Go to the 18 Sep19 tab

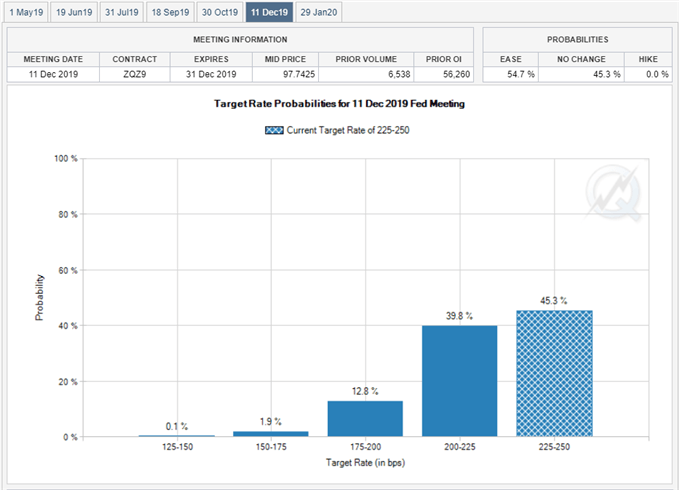pyautogui.click(x=169, y=11)
